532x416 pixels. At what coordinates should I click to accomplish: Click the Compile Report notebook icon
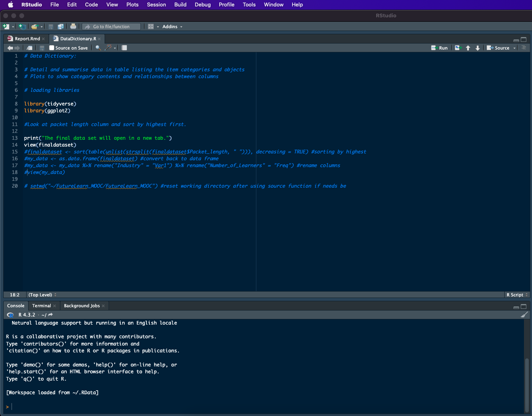point(124,48)
